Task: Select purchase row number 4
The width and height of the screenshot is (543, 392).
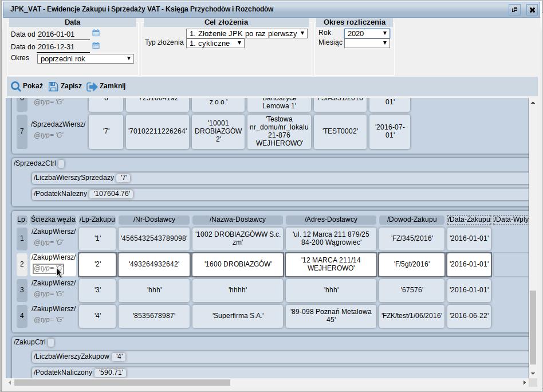Action: point(22,316)
